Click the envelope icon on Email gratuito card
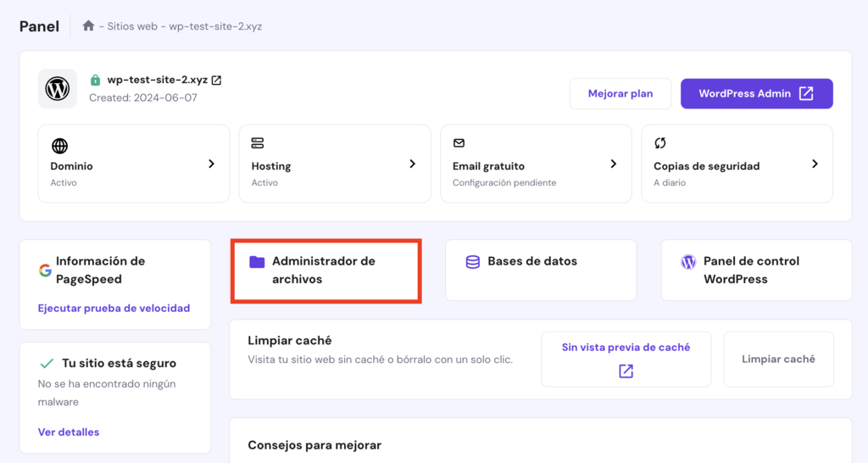The width and height of the screenshot is (868, 463). pos(459,143)
